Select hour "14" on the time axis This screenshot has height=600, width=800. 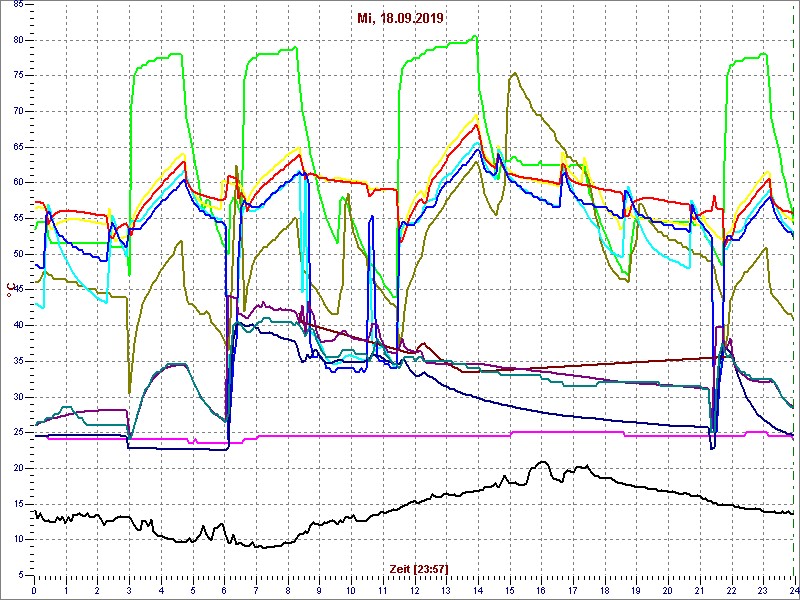(478, 590)
